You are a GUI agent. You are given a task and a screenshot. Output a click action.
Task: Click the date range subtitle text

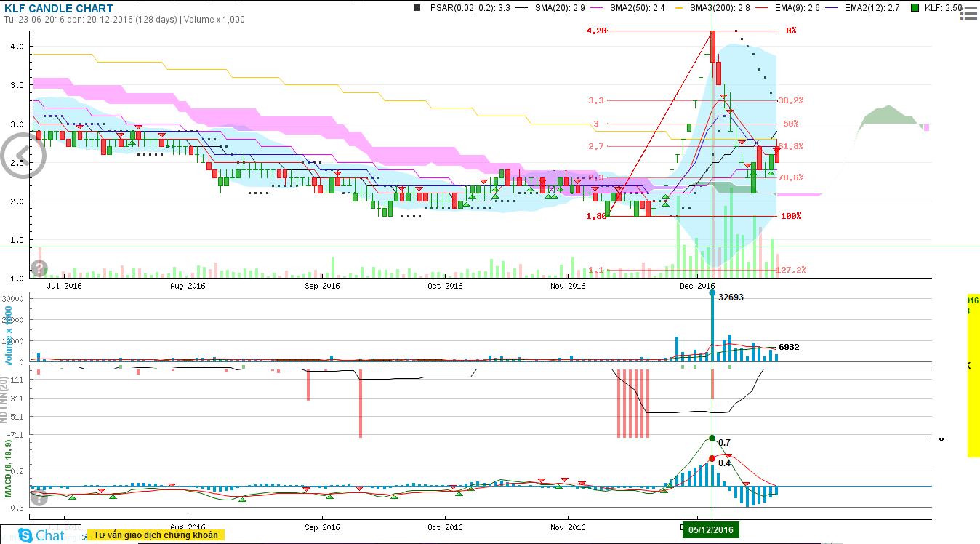pos(124,20)
